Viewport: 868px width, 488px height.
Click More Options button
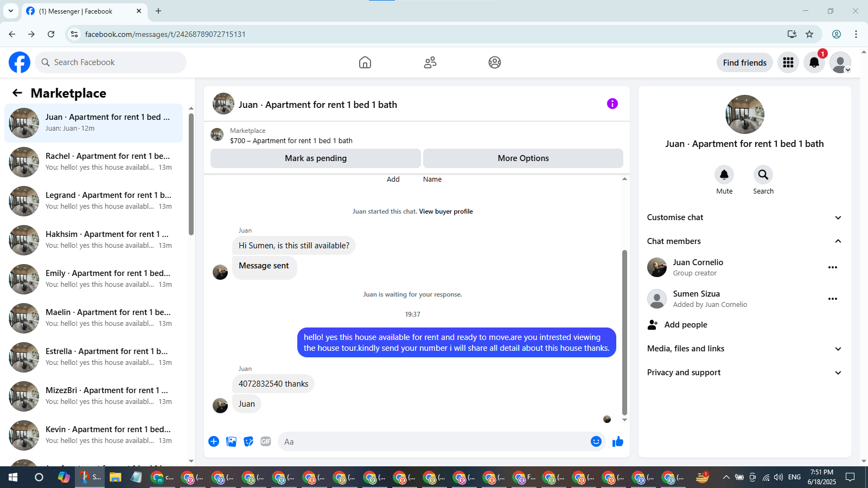click(523, 158)
